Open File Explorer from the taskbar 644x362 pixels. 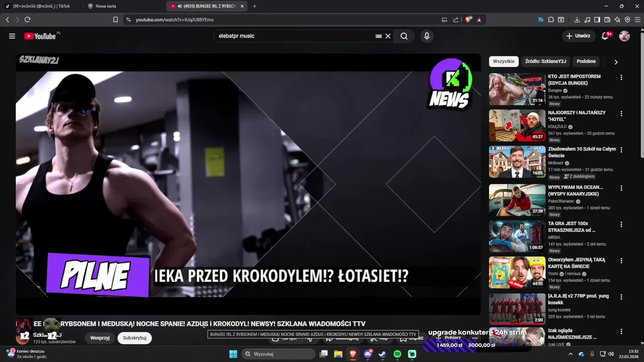coord(338,354)
